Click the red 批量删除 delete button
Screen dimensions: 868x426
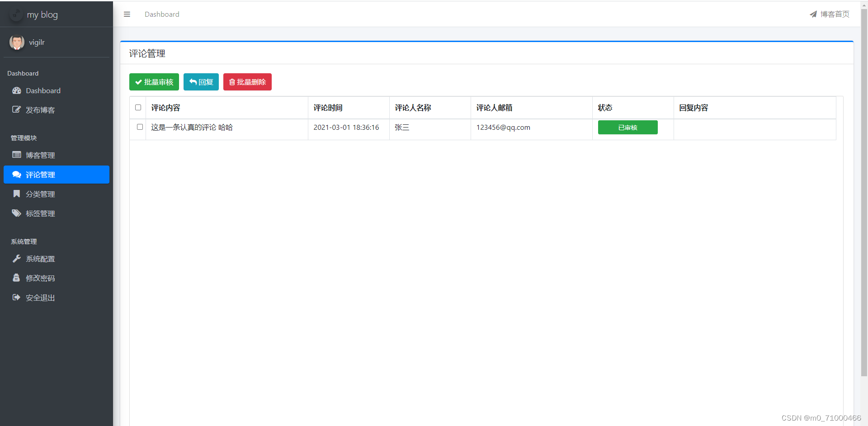[x=247, y=82]
